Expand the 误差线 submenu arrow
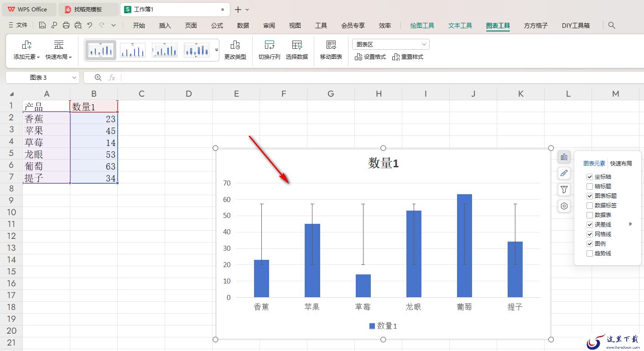644x351 pixels. [x=631, y=224]
